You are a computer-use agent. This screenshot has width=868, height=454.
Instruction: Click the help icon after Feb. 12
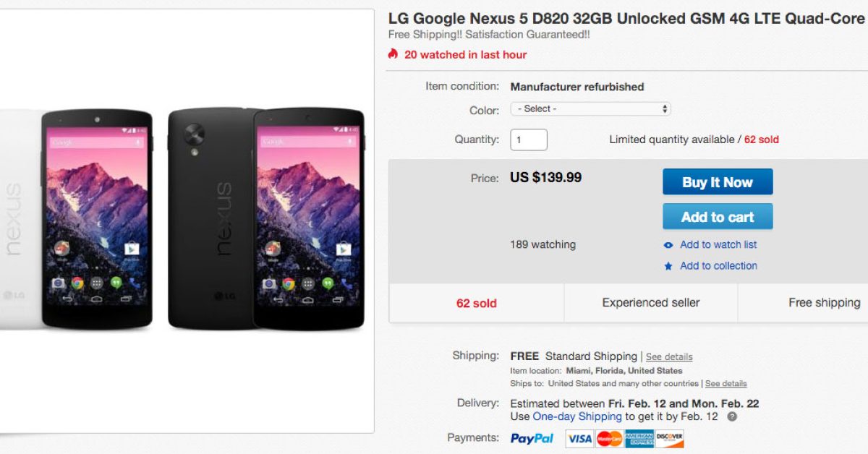(732, 417)
